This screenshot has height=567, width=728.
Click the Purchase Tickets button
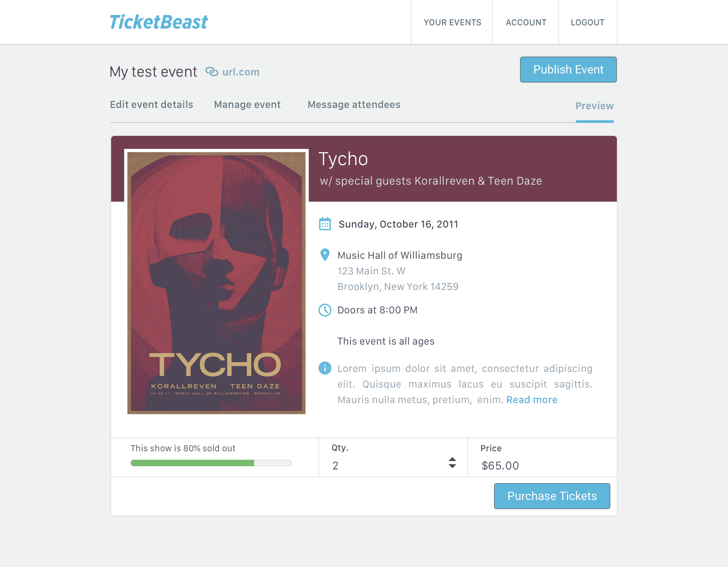point(552,496)
